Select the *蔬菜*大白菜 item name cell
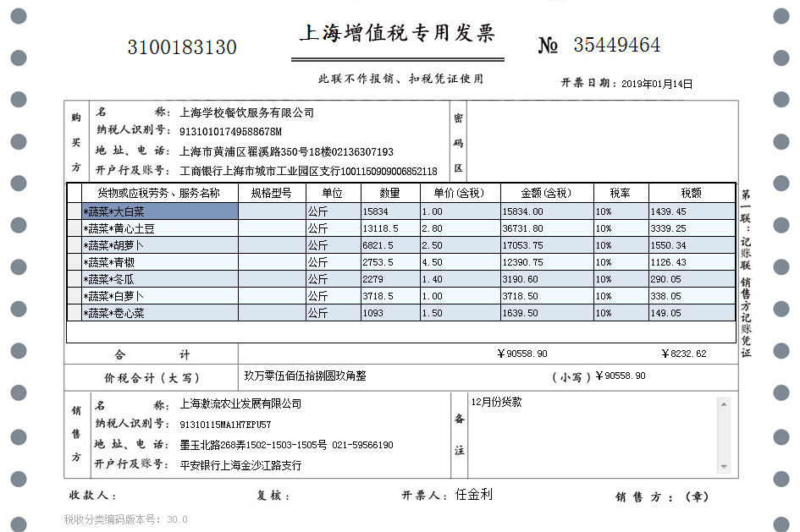Screen dimensions: 800x532 coord(159,211)
